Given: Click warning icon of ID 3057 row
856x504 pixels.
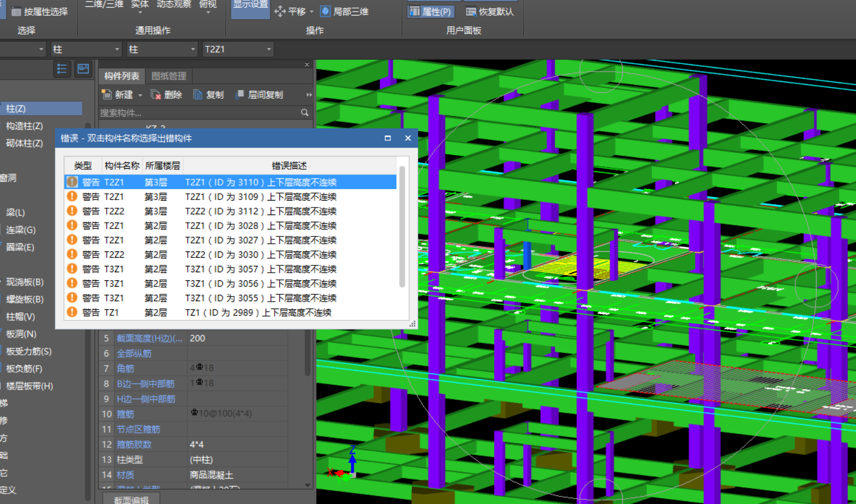Looking at the screenshot, I should click(x=72, y=268).
